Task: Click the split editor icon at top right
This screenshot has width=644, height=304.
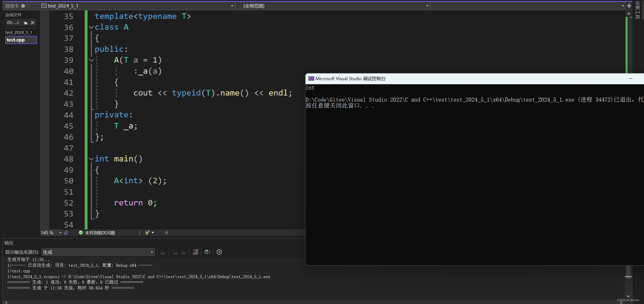Action: [x=629, y=6]
